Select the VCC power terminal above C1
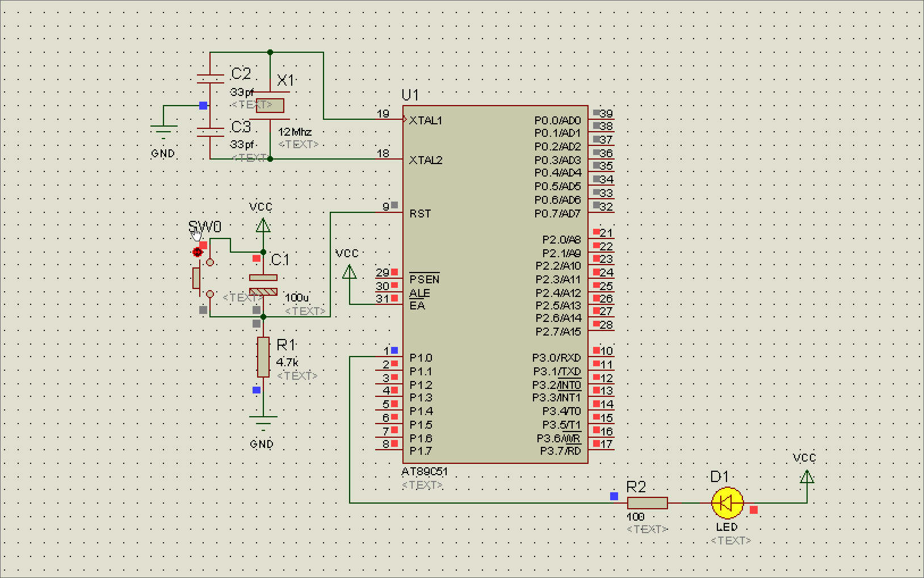The width and height of the screenshot is (924, 578). click(x=263, y=225)
